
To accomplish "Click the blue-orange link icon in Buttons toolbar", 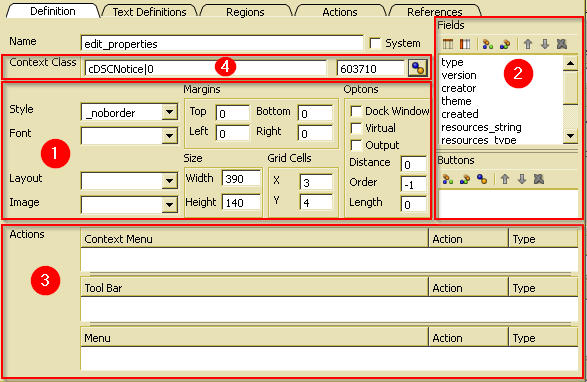I will pos(482,179).
